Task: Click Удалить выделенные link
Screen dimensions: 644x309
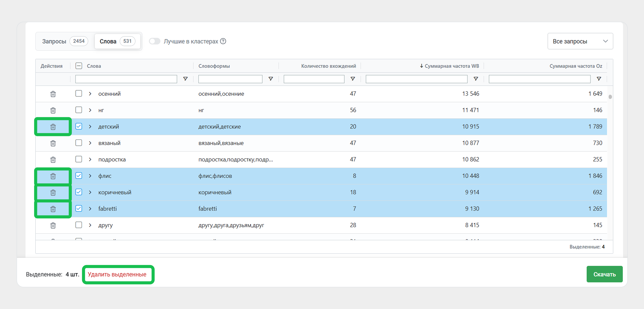Action: (x=117, y=274)
